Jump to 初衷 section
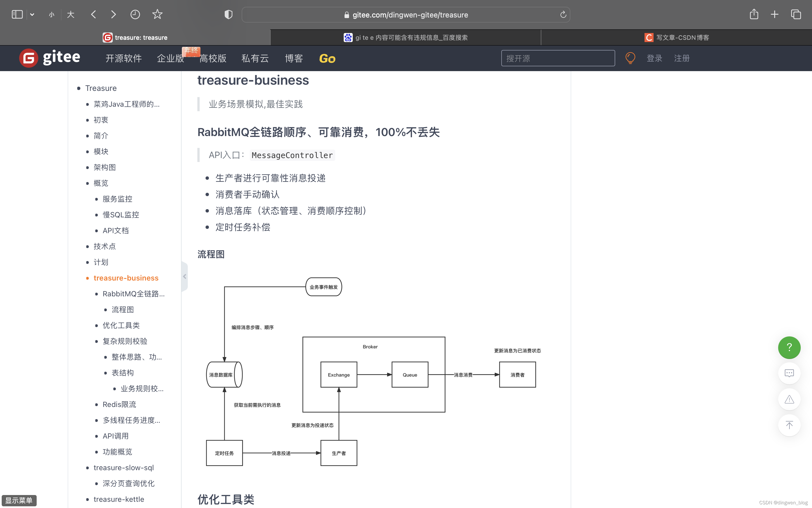Image resolution: width=812 pixels, height=508 pixels. (x=101, y=120)
